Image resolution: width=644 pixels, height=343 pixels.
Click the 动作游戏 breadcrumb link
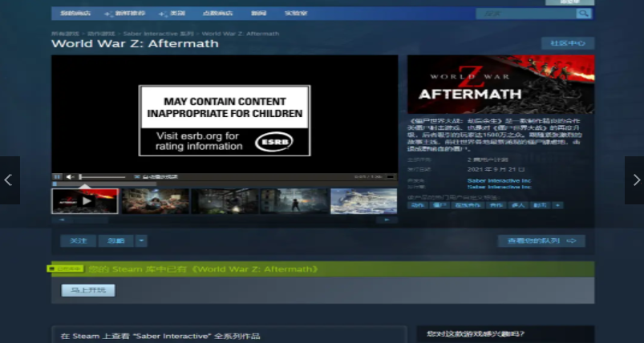click(x=101, y=34)
